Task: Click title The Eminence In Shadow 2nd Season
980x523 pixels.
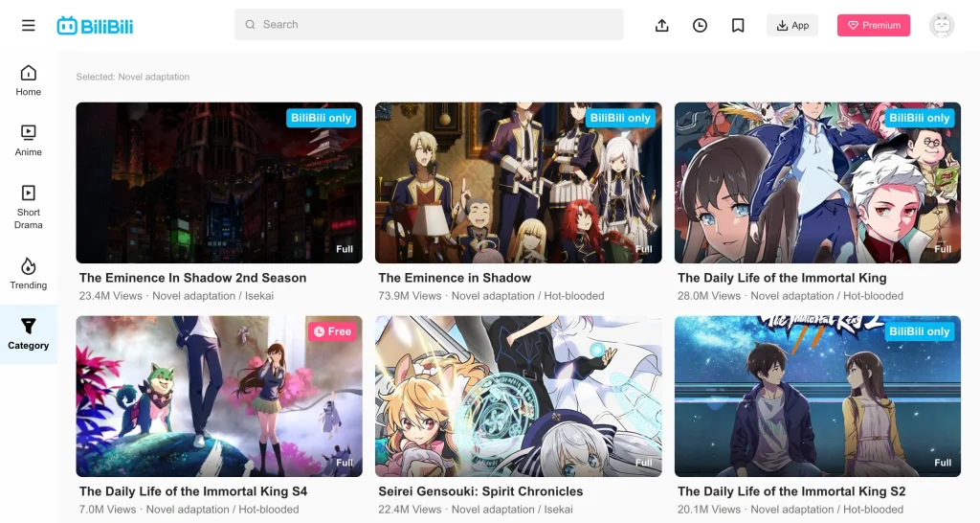Action: point(192,278)
